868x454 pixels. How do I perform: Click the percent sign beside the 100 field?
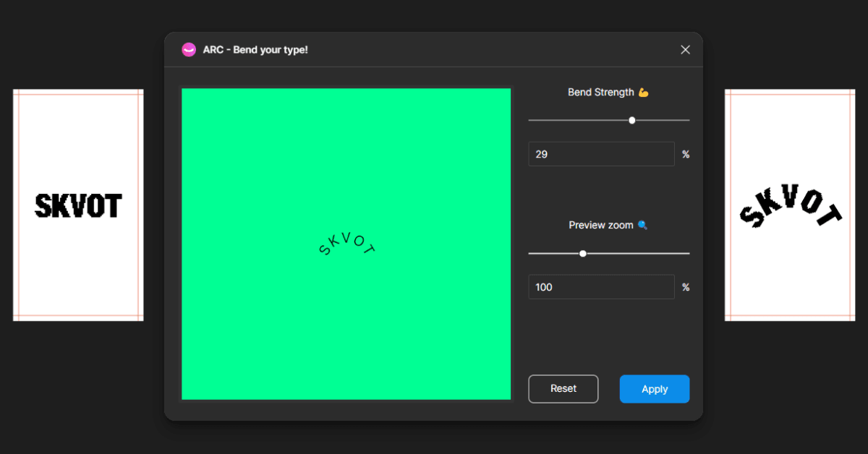click(x=686, y=288)
